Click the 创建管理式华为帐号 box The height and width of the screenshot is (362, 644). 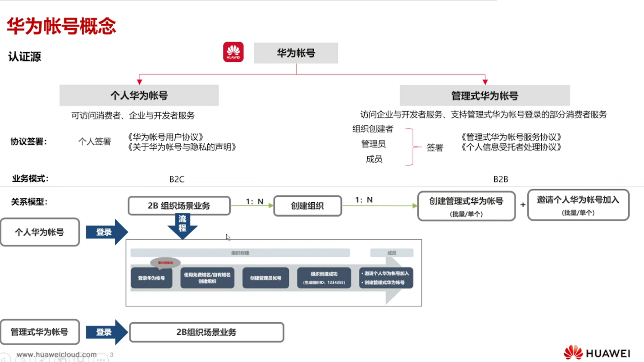pyautogui.click(x=466, y=206)
